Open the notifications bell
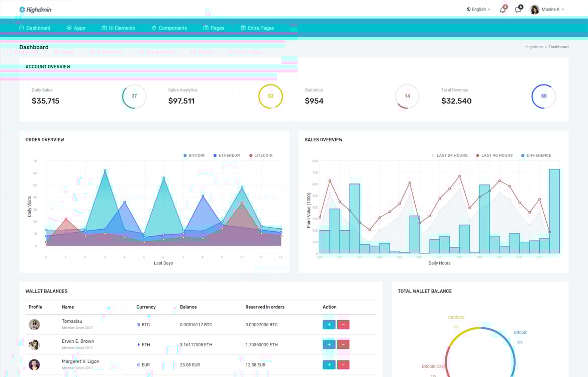Screen dimensions: 588x377 (503, 10)
